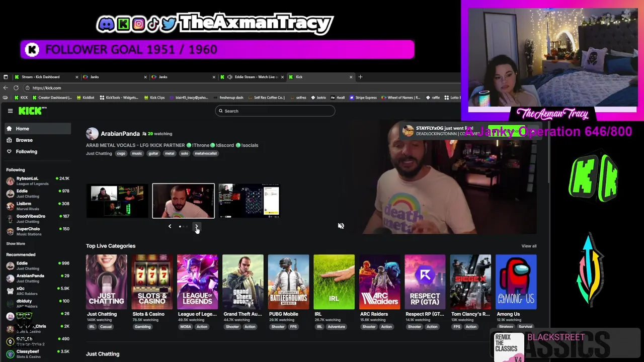Open the PUBG Mobile category card
Image resolution: width=644 pixels, height=362 pixels.
[288, 282]
